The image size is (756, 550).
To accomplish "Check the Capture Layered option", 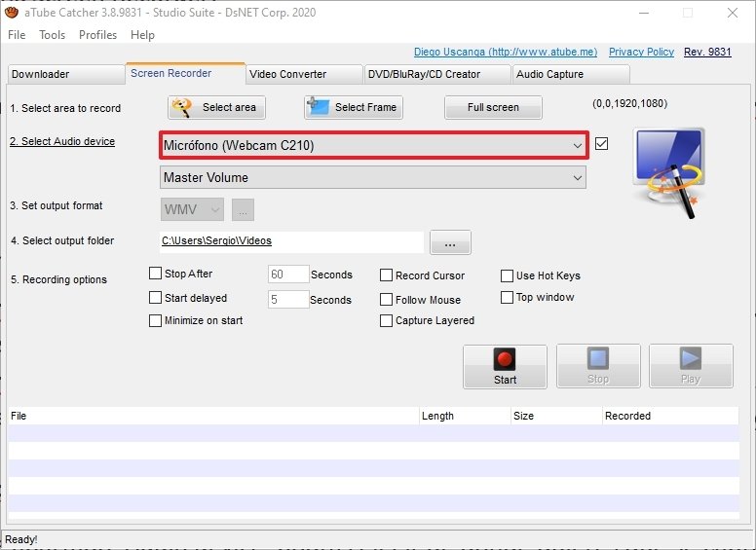I will coord(386,321).
